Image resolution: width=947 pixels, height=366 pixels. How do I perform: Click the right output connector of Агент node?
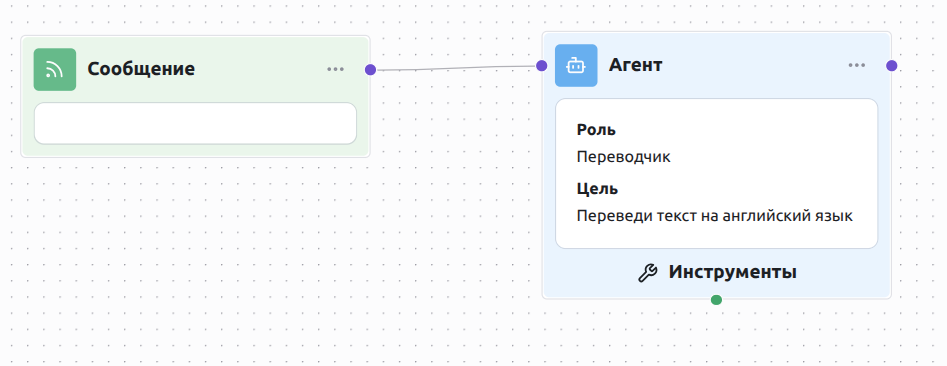(891, 65)
